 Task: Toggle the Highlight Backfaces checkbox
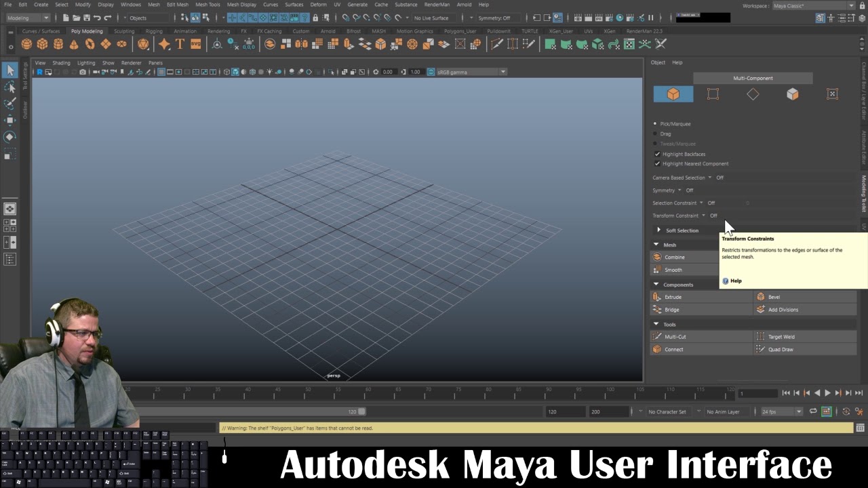(x=657, y=154)
